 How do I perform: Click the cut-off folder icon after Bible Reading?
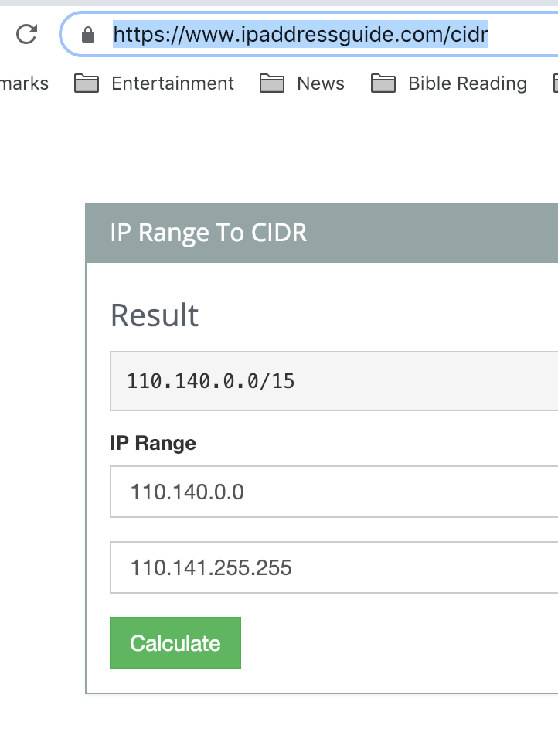coord(556,83)
